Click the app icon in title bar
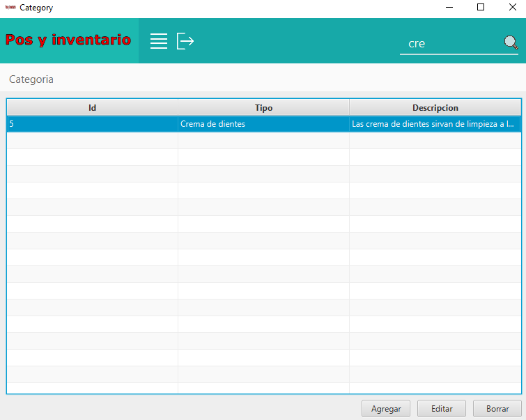This screenshot has width=526, height=420. click(x=10, y=7)
